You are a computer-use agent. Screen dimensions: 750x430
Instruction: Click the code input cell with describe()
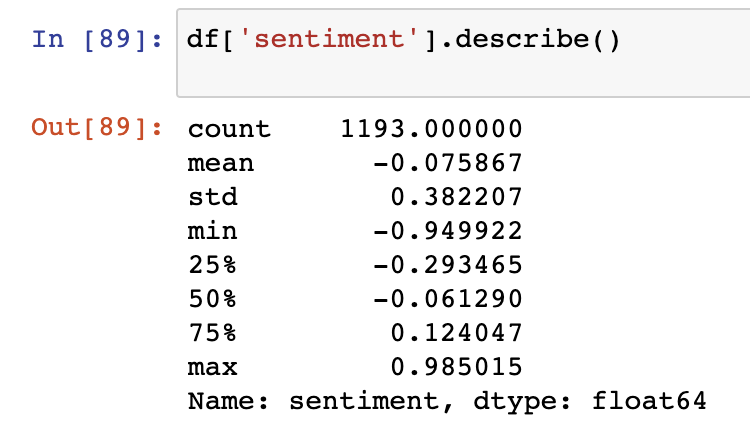[463, 53]
